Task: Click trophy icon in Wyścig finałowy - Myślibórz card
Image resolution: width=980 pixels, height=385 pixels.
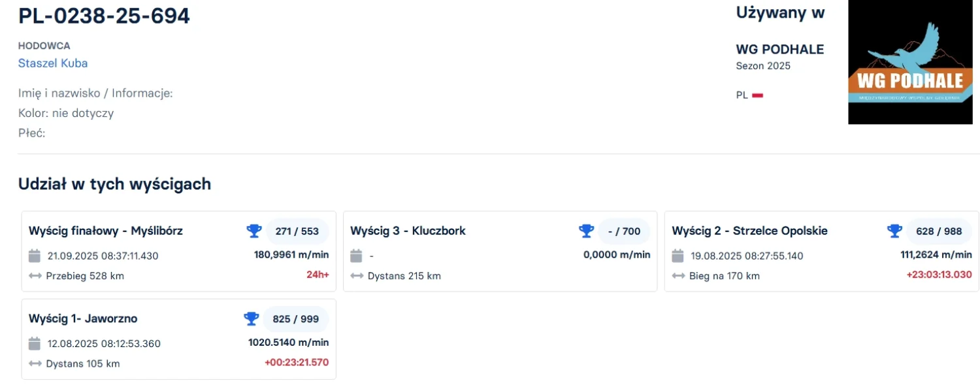Action: 254,231
